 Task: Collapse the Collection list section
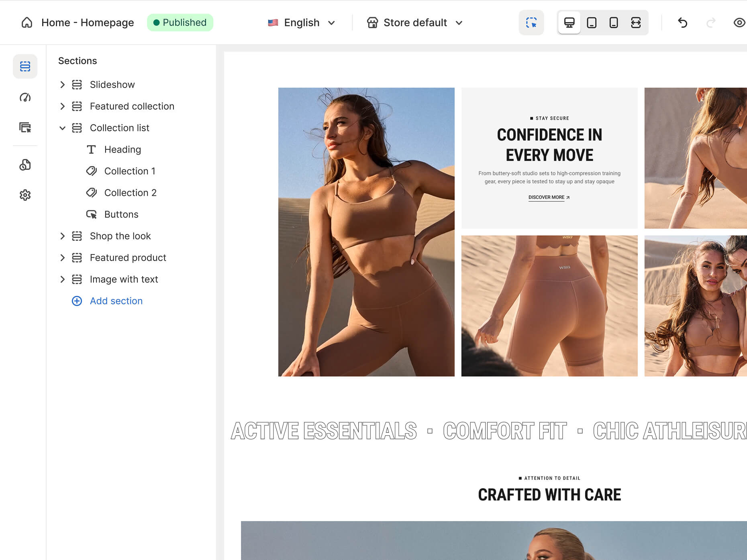tap(62, 128)
